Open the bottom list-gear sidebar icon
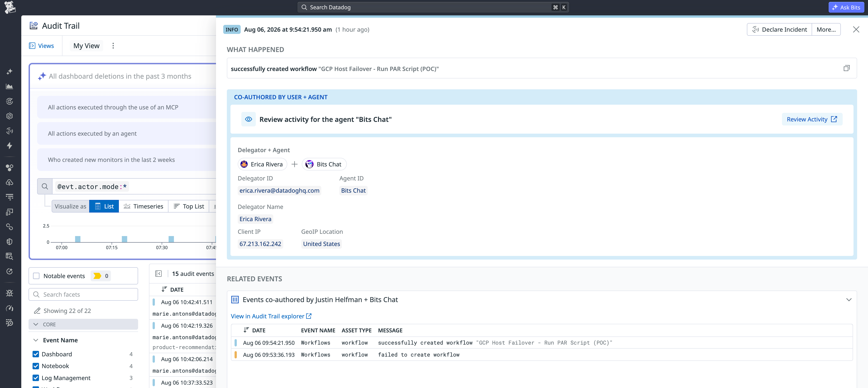Image resolution: width=868 pixels, height=388 pixels. (10, 323)
